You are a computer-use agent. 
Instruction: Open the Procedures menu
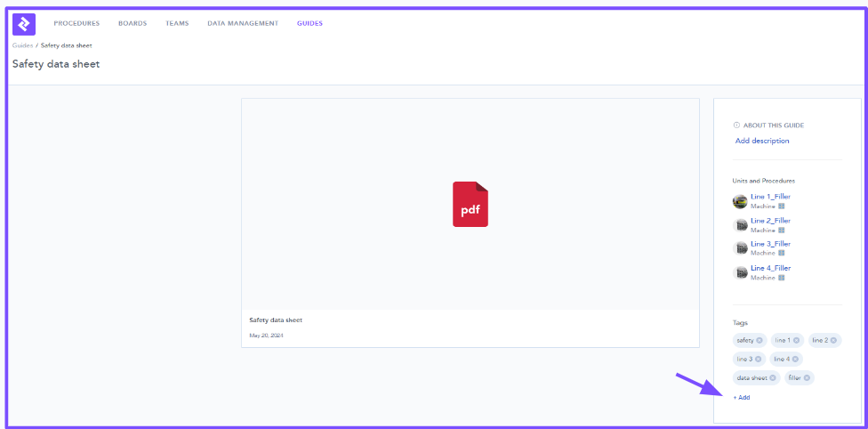click(76, 23)
